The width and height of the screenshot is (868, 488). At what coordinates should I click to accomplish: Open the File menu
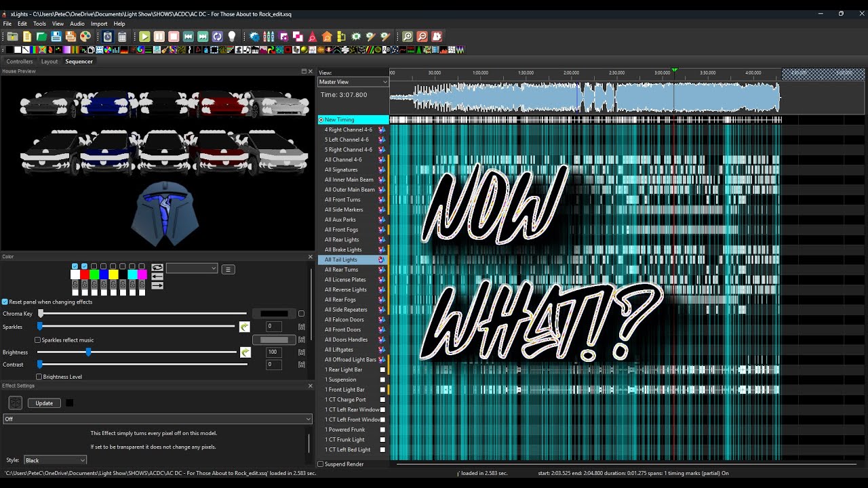tap(7, 24)
